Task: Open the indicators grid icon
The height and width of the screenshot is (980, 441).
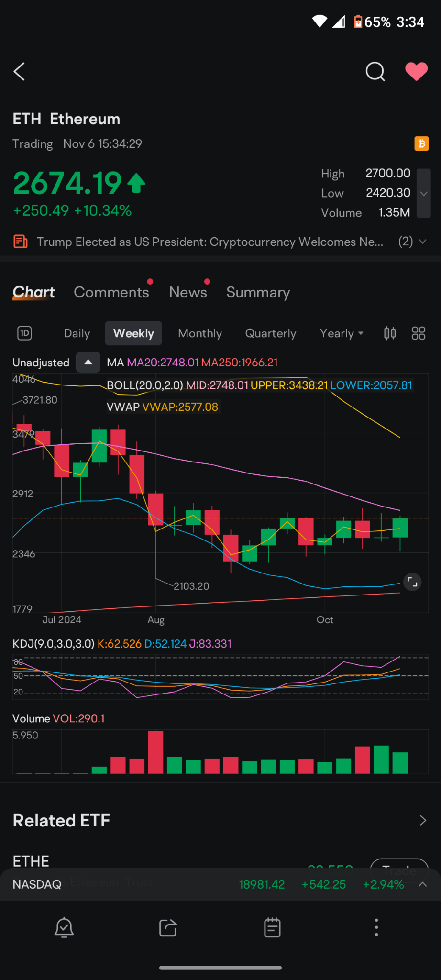Action: pos(419,333)
